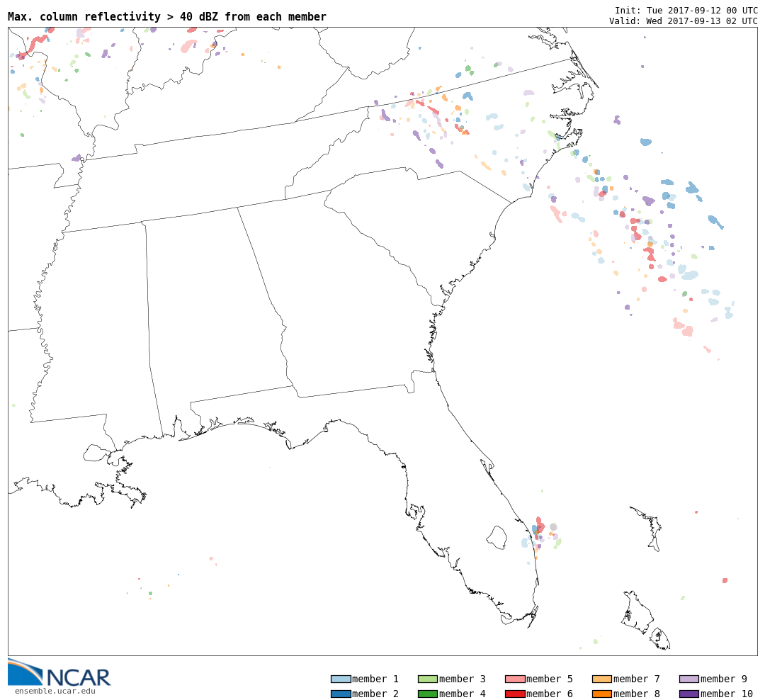Click the member 2 dark blue swatch

pos(341,694)
